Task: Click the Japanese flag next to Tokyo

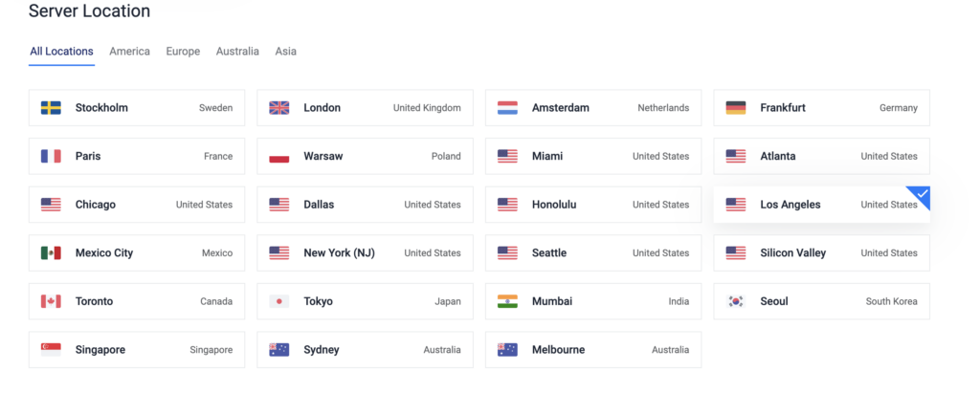Action: click(x=279, y=301)
